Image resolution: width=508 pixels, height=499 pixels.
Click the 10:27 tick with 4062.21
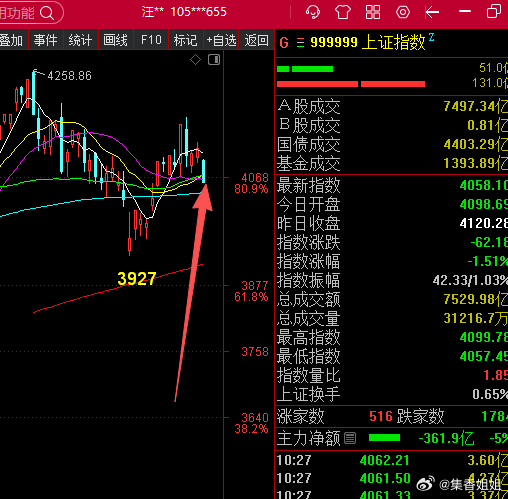point(392,460)
